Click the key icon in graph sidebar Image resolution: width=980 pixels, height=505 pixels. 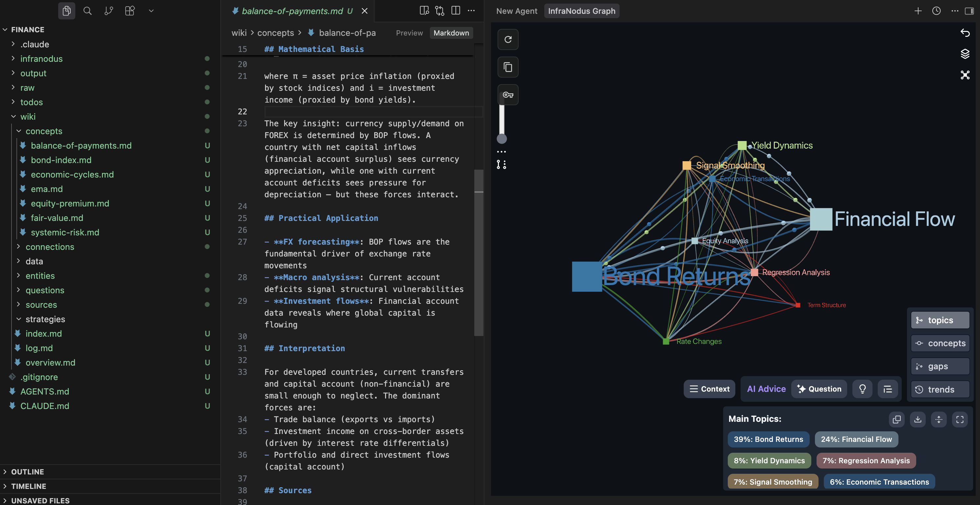508,95
